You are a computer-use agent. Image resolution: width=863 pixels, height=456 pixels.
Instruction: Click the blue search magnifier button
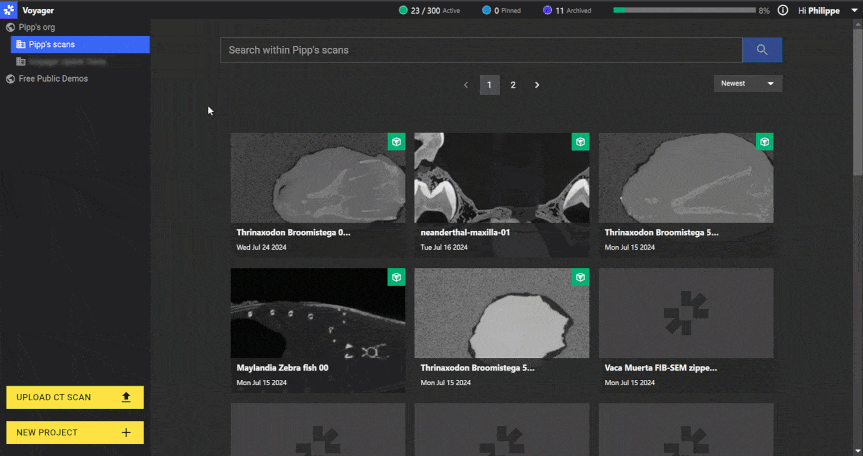(762, 50)
